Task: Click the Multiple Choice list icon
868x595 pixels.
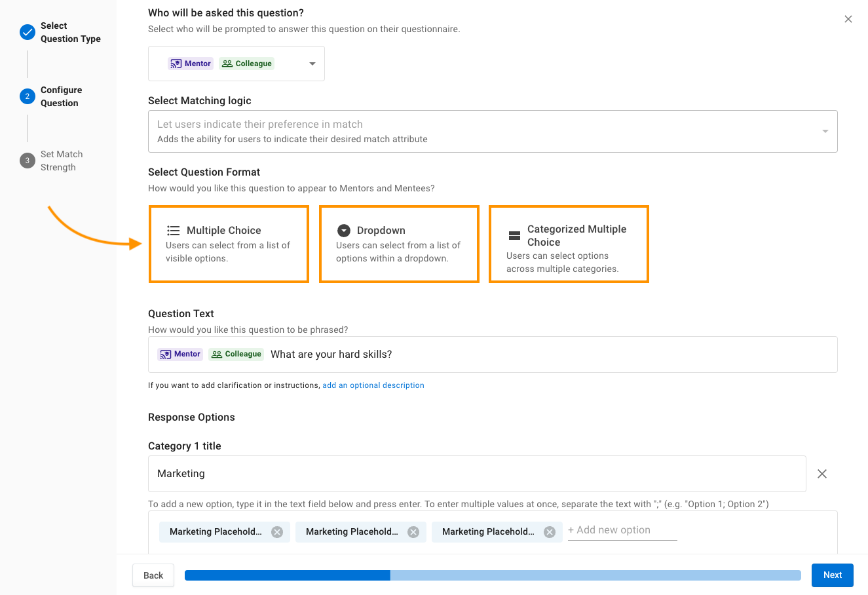Action: (174, 231)
